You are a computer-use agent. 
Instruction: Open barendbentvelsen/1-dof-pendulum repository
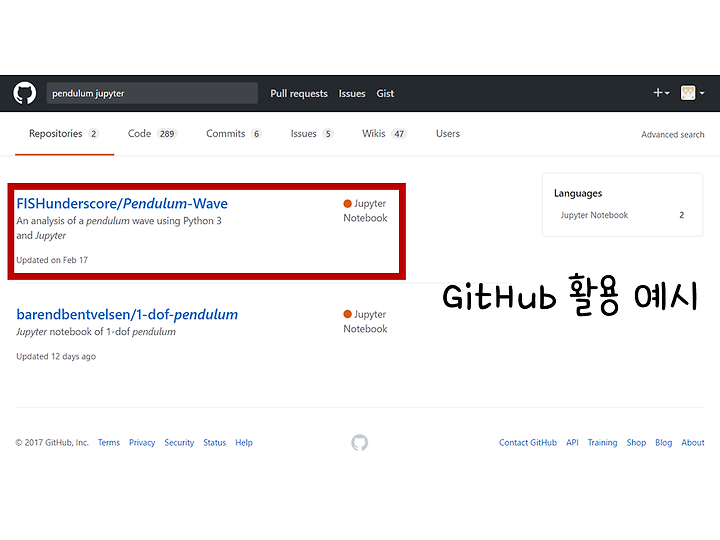(x=127, y=315)
